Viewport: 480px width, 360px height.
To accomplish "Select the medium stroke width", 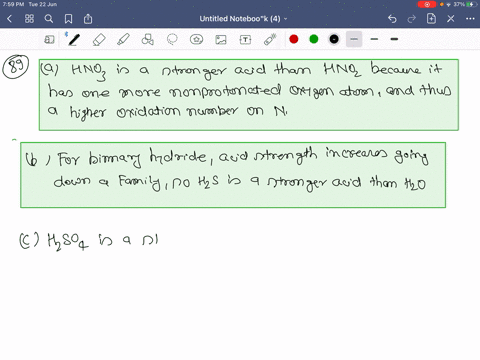I will (x=374, y=39).
